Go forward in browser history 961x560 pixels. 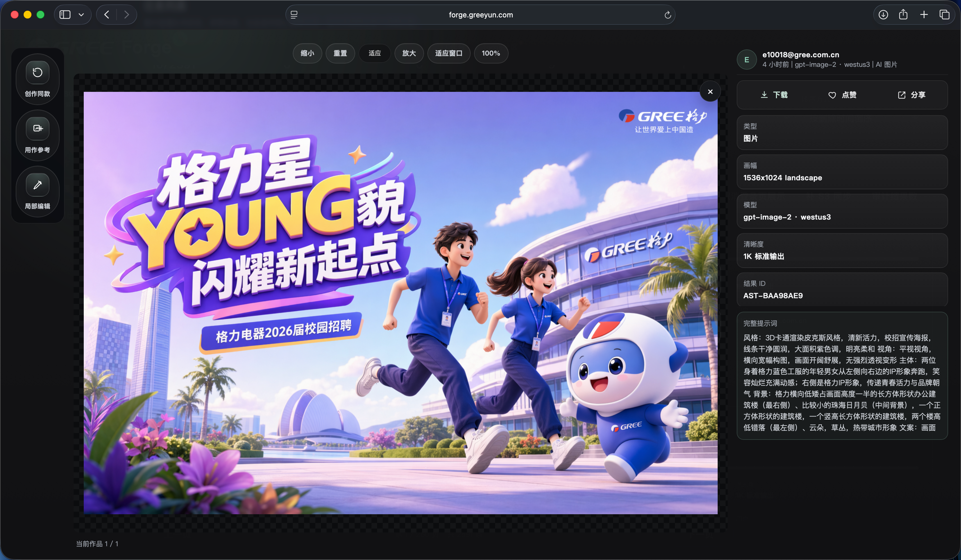coord(127,15)
